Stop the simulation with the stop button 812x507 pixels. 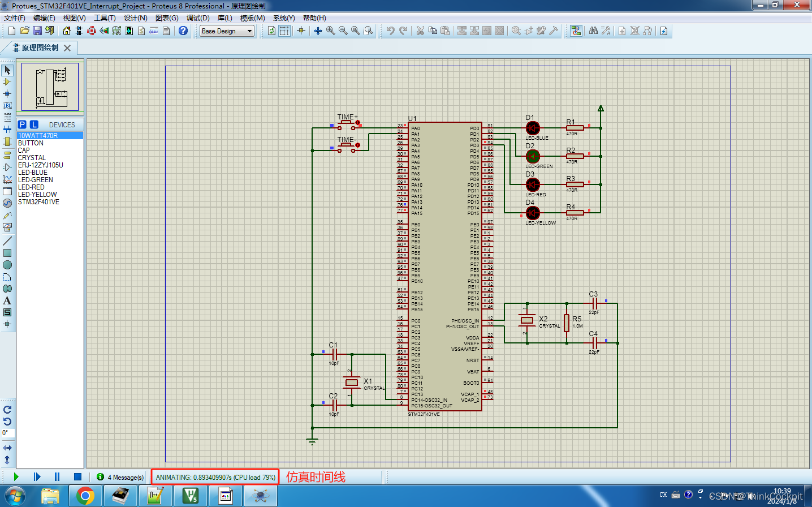[77, 477]
